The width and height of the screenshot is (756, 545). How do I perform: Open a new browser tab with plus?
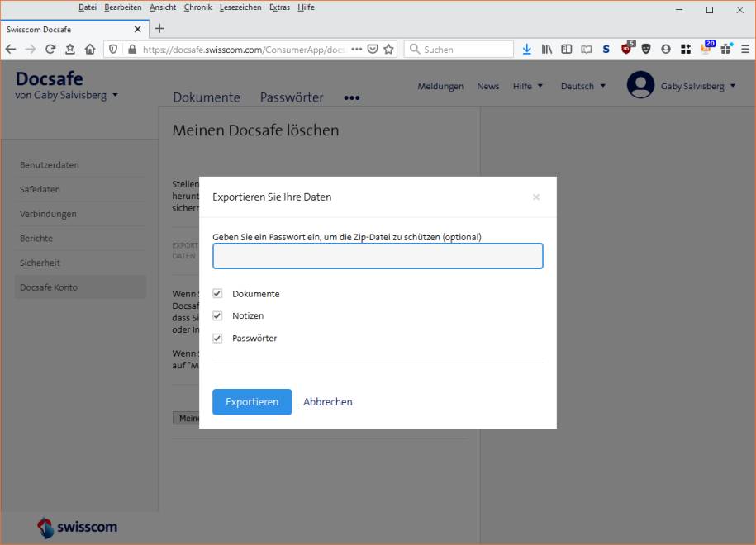coord(159,29)
